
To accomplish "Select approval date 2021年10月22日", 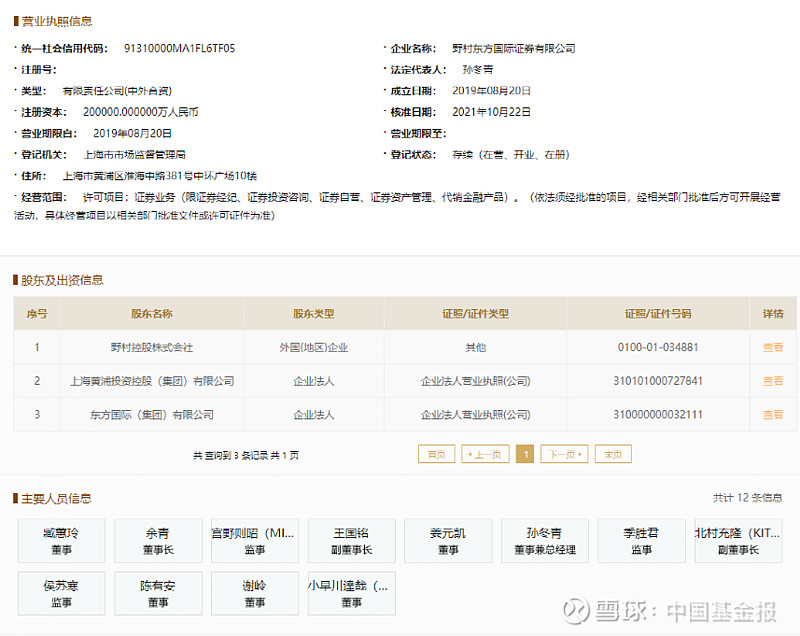I will (x=491, y=112).
